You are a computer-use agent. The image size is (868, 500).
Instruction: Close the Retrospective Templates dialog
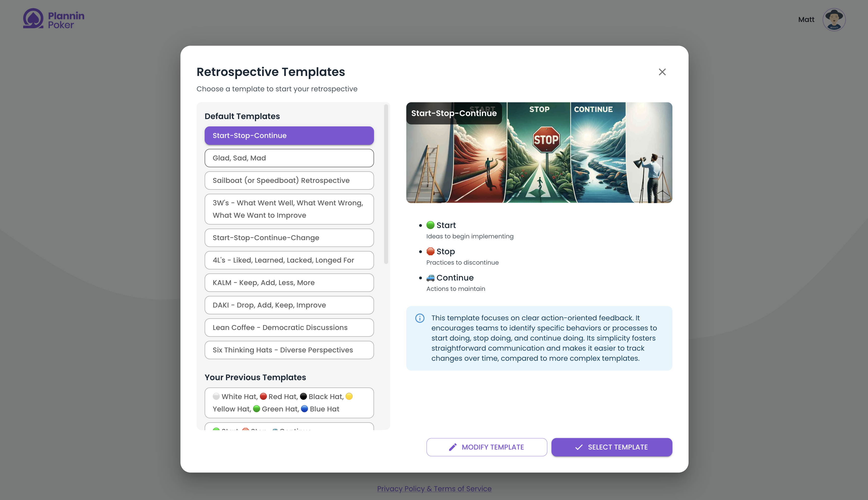(x=662, y=72)
